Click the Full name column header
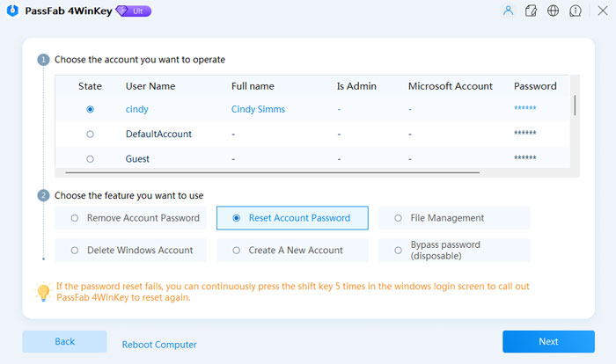The width and height of the screenshot is (616, 364). point(253,86)
